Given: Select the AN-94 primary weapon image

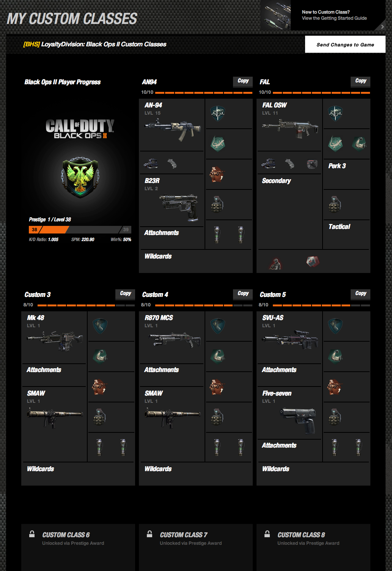Looking at the screenshot, I should coord(172,129).
